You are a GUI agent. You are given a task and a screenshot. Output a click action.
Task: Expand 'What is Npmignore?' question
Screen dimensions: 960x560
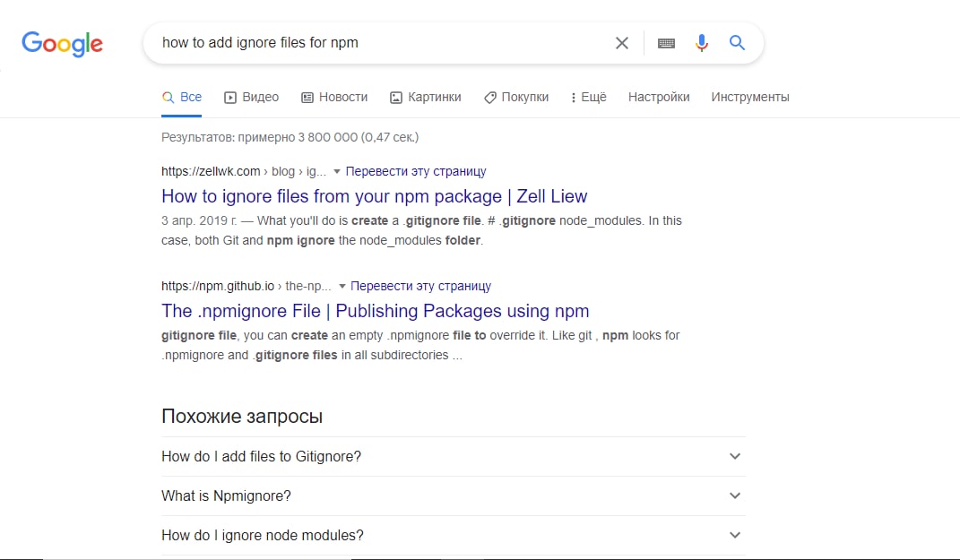pos(453,495)
